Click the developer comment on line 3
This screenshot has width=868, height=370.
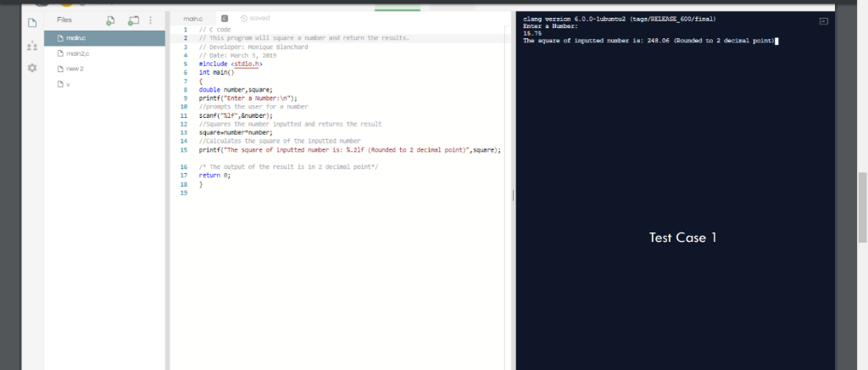253,47
